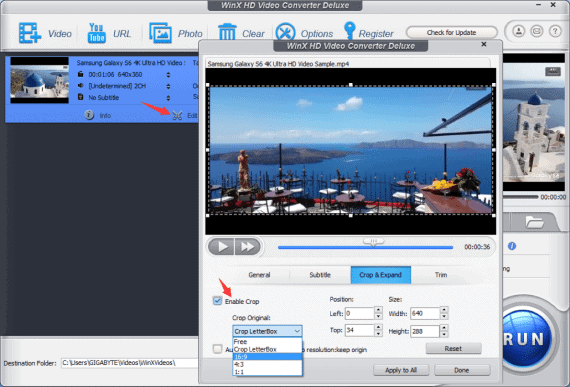570x387 pixels.
Task: Switch to the General tab
Action: click(x=259, y=275)
